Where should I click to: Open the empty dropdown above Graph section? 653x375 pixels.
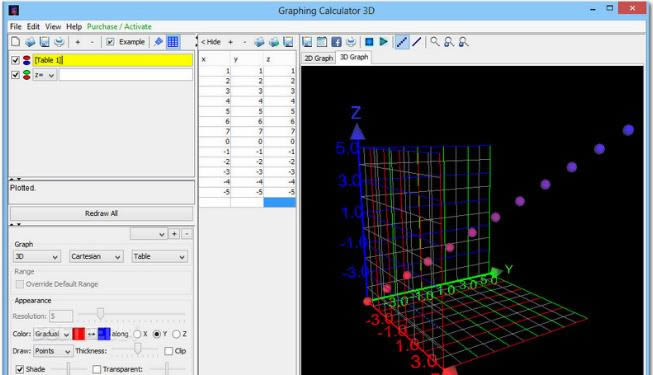tap(149, 234)
